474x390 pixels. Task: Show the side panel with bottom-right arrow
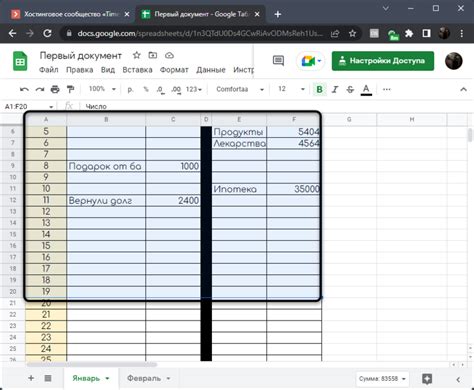click(x=458, y=379)
